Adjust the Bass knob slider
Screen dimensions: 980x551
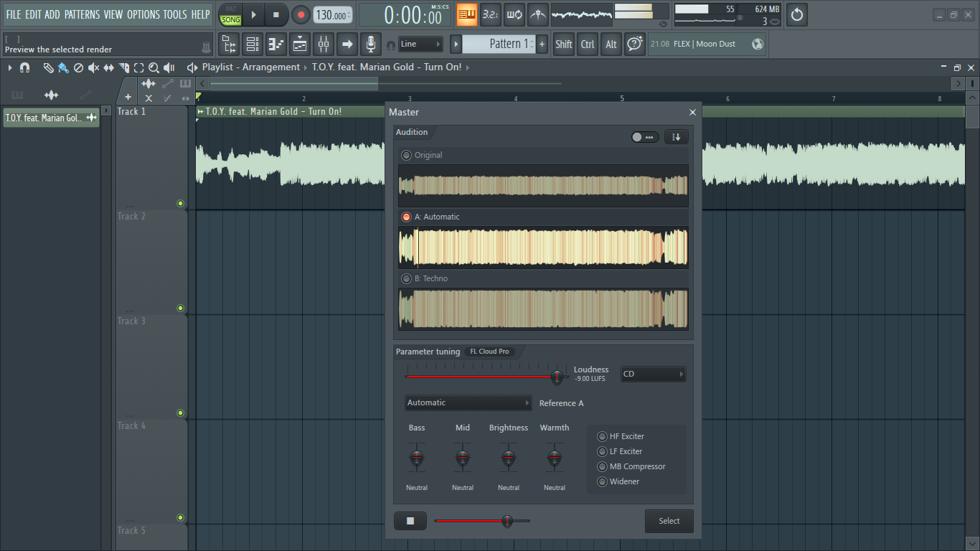pos(417,457)
